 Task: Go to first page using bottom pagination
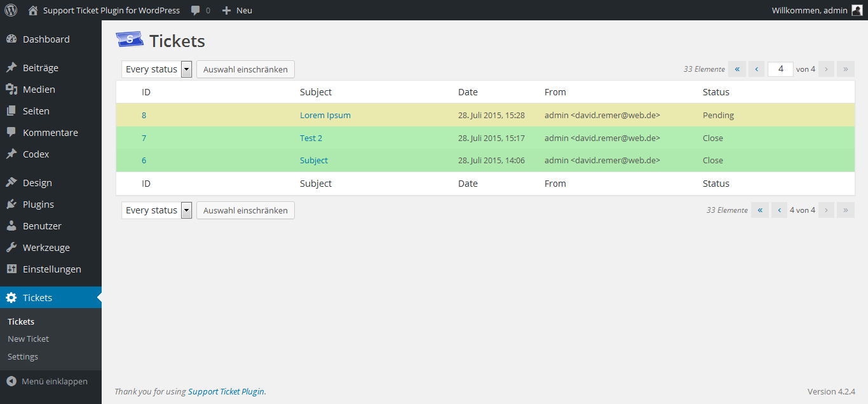point(760,210)
